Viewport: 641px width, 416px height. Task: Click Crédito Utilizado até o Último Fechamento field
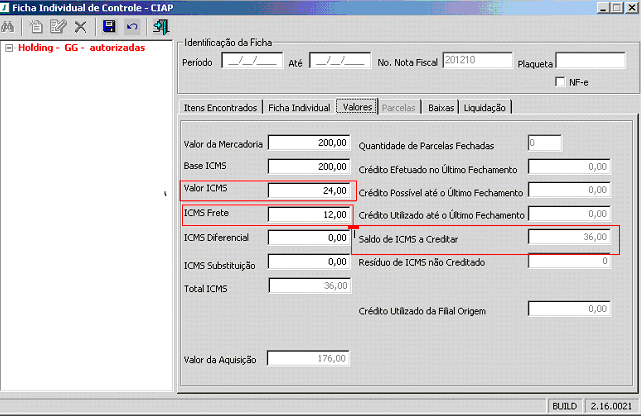coord(569,214)
